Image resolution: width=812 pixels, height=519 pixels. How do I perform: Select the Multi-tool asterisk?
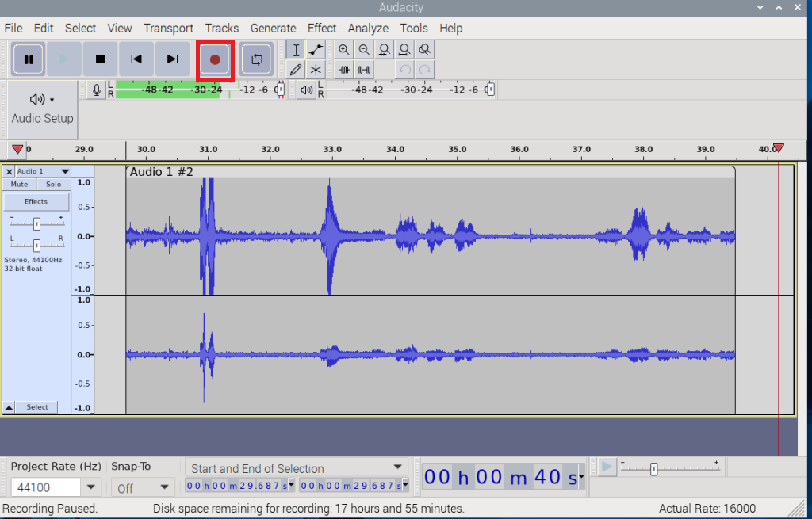[x=316, y=70]
